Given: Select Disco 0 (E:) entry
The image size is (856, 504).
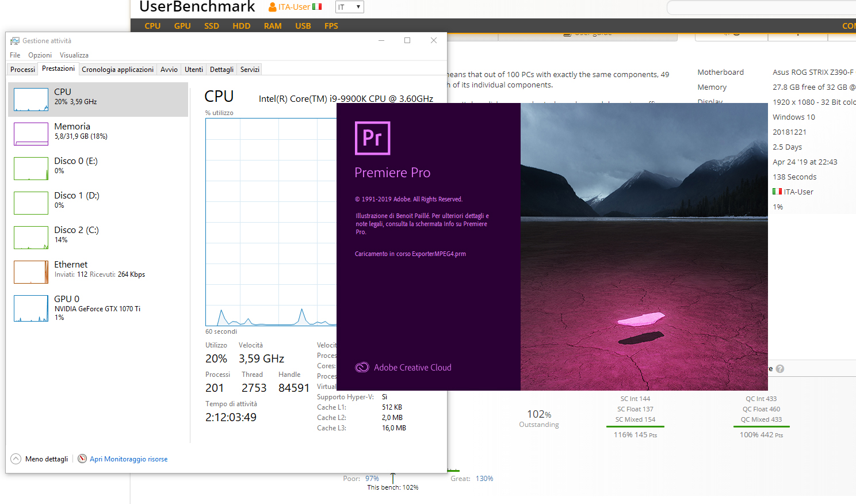Looking at the screenshot, I should [x=98, y=169].
